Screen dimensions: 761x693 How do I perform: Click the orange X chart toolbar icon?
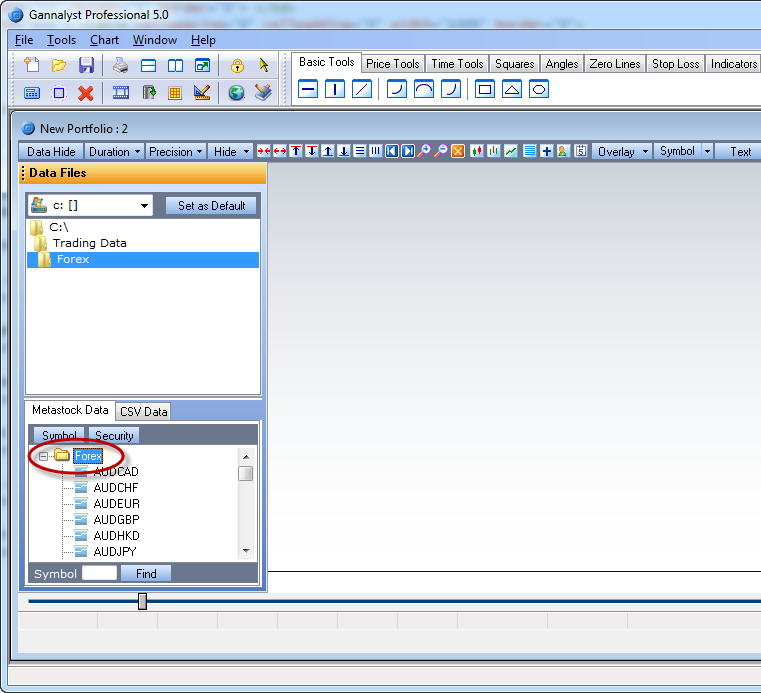point(458,151)
